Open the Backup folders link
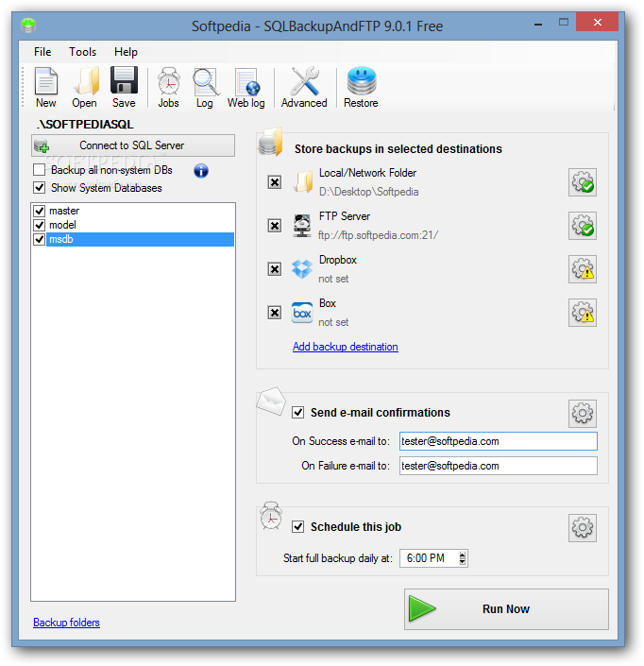 [x=67, y=623]
